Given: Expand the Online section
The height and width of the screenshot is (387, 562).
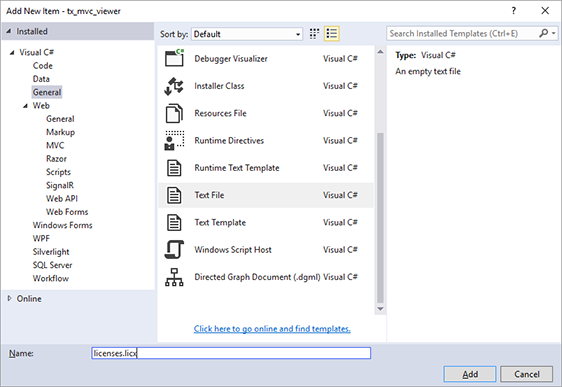Looking at the screenshot, I should pos(10,298).
